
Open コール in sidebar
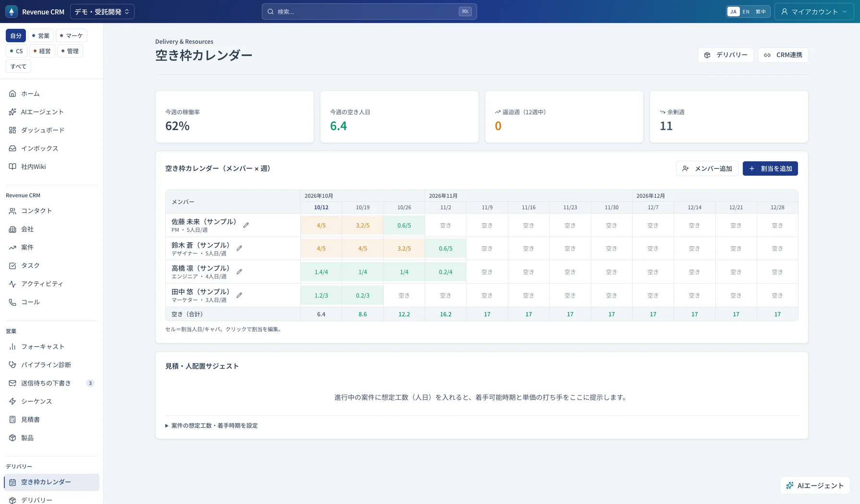tap(51, 302)
